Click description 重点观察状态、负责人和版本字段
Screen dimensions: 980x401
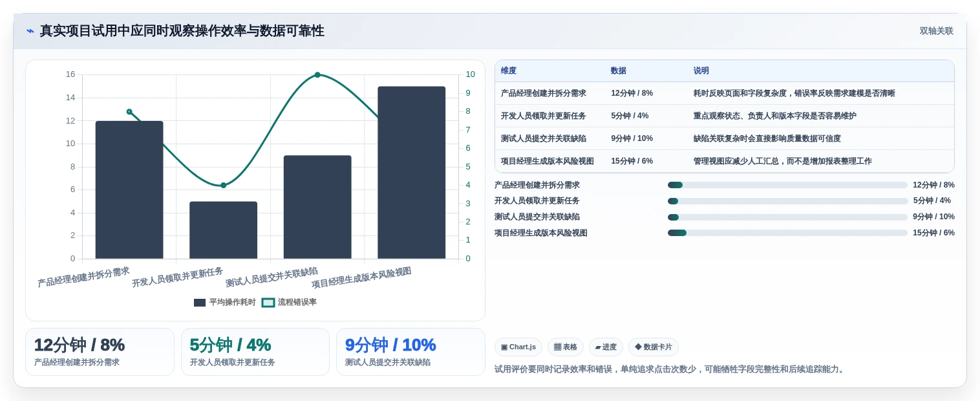click(775, 116)
